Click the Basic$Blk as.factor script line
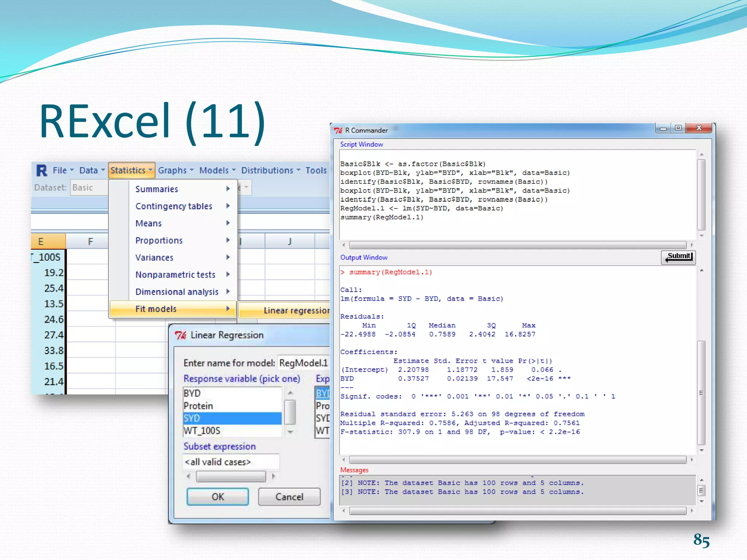The width and height of the screenshot is (747, 560). [413, 164]
